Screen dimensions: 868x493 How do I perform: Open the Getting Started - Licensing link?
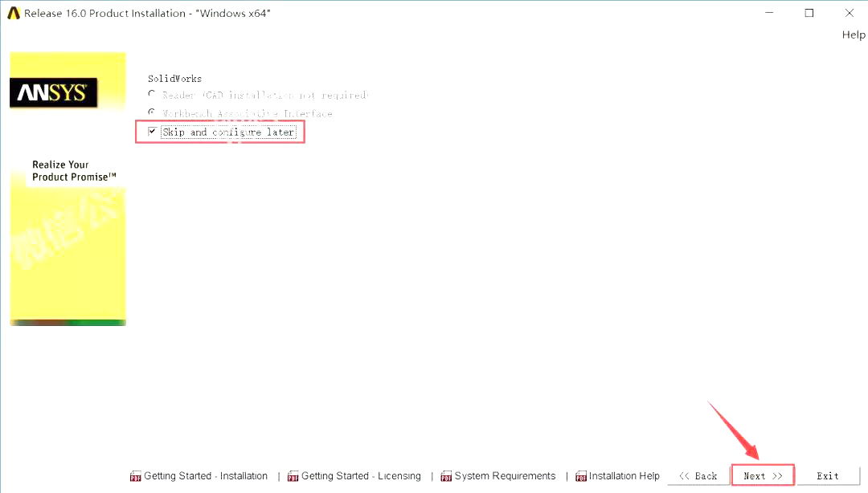(361, 476)
